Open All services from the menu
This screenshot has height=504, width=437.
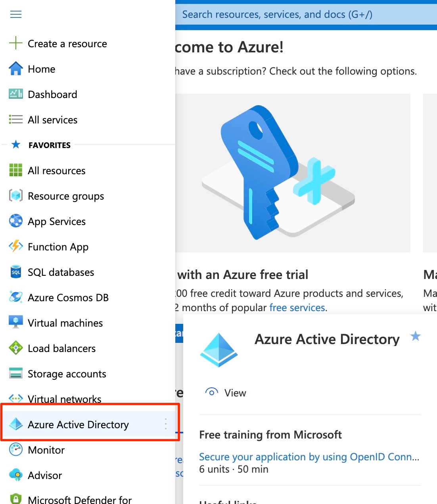click(x=52, y=120)
